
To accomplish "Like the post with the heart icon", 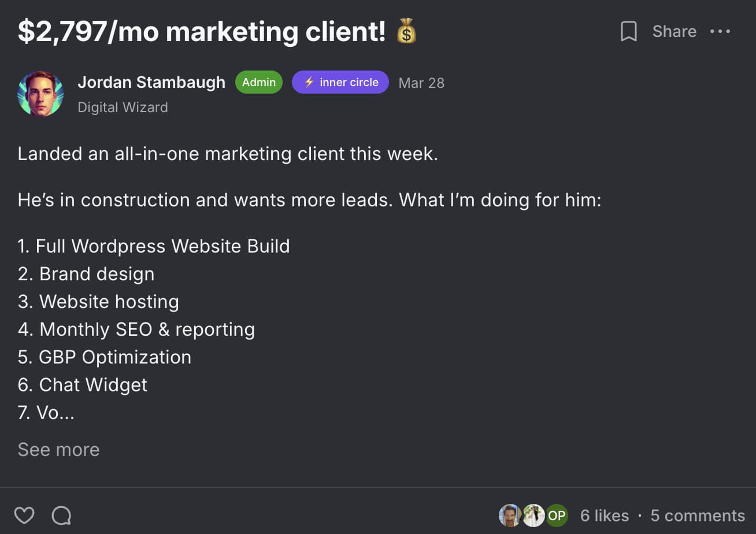I will [x=24, y=515].
